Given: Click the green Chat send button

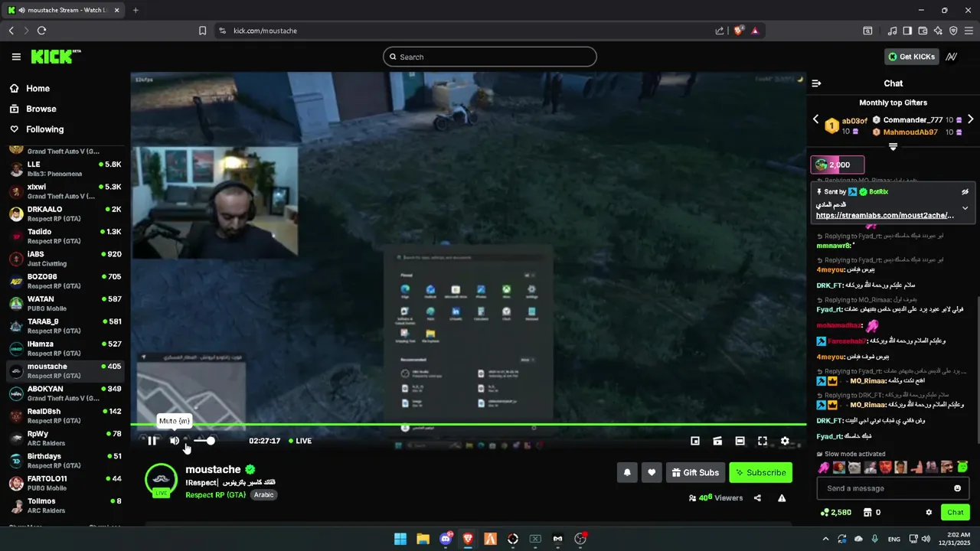Looking at the screenshot, I should (955, 512).
